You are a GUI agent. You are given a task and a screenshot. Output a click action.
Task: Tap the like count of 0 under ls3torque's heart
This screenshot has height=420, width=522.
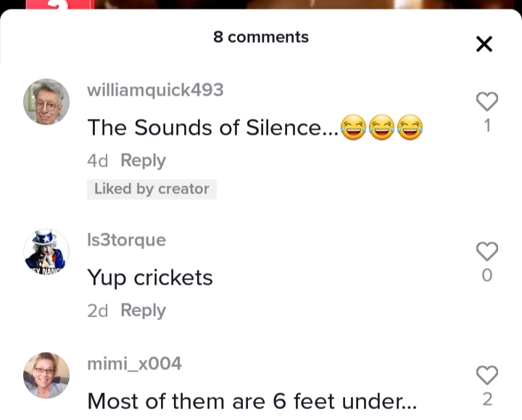click(x=487, y=275)
